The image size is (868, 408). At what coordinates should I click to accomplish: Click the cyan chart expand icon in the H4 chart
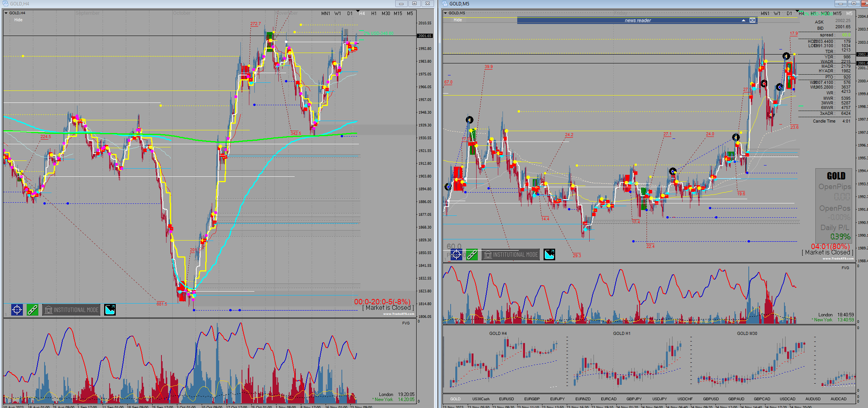(110, 310)
